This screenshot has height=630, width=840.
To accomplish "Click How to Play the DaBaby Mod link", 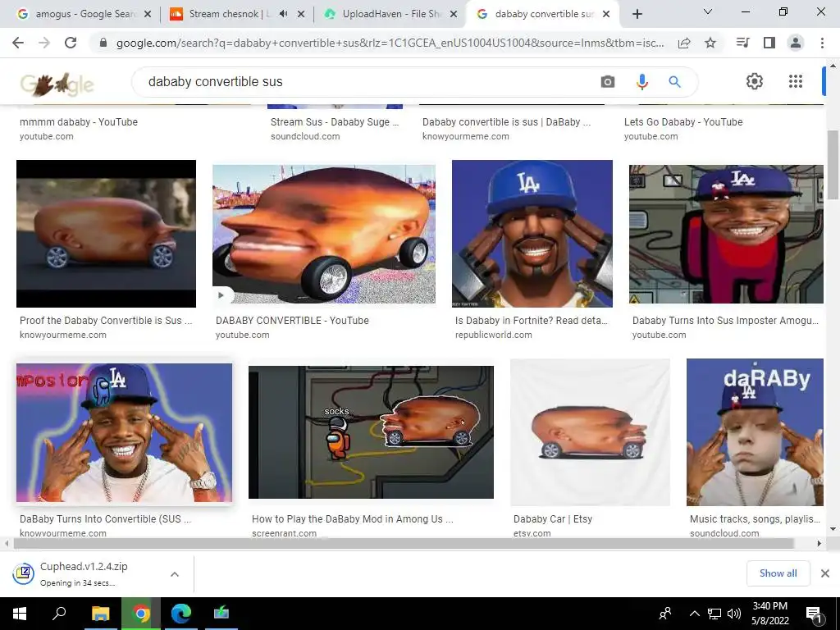I will pos(353,518).
